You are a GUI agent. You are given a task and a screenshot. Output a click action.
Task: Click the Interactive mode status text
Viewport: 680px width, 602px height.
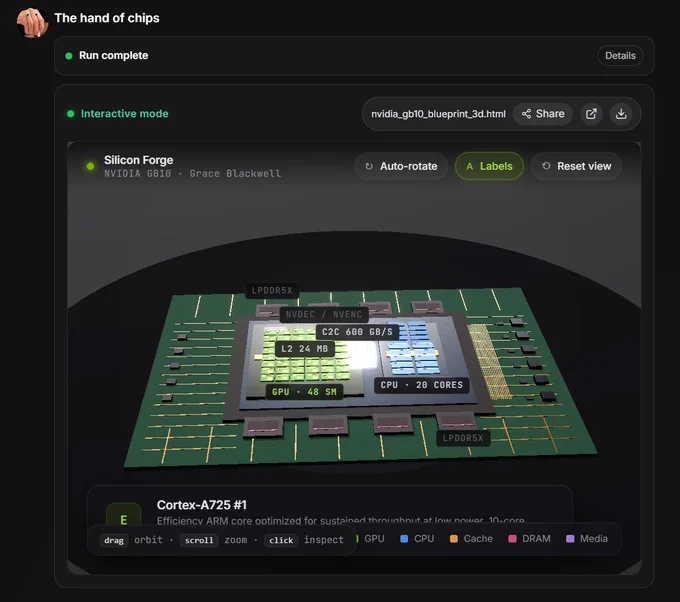click(124, 114)
